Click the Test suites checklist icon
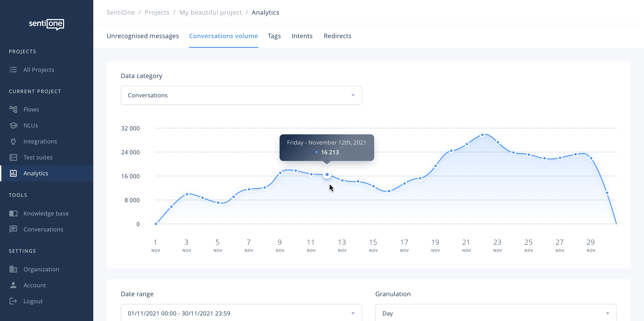644x321 pixels. pyautogui.click(x=13, y=157)
